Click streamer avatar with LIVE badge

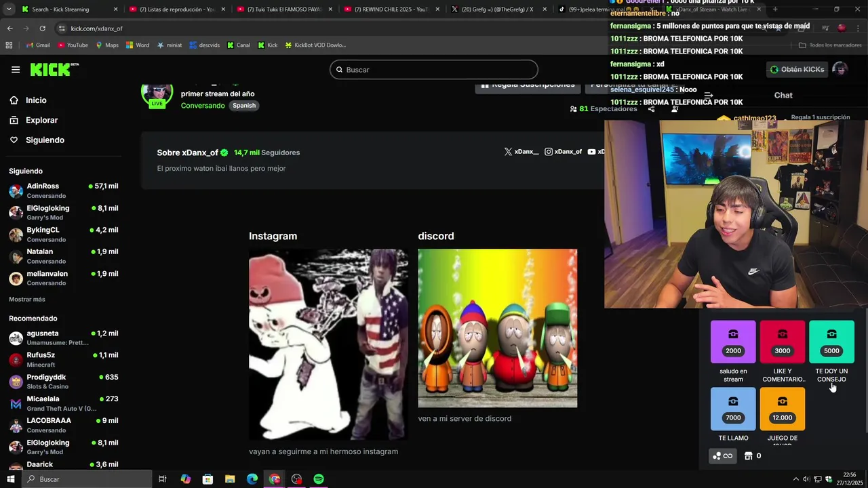pyautogui.click(x=157, y=94)
